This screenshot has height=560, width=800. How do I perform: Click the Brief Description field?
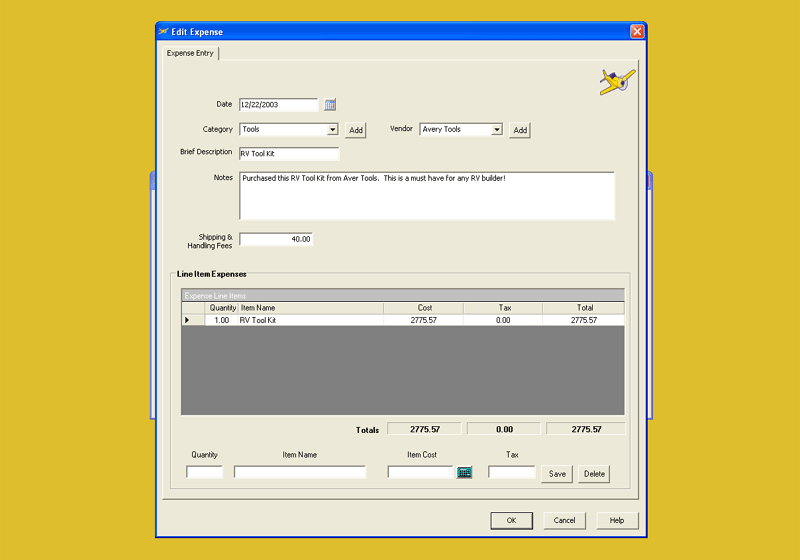288,154
